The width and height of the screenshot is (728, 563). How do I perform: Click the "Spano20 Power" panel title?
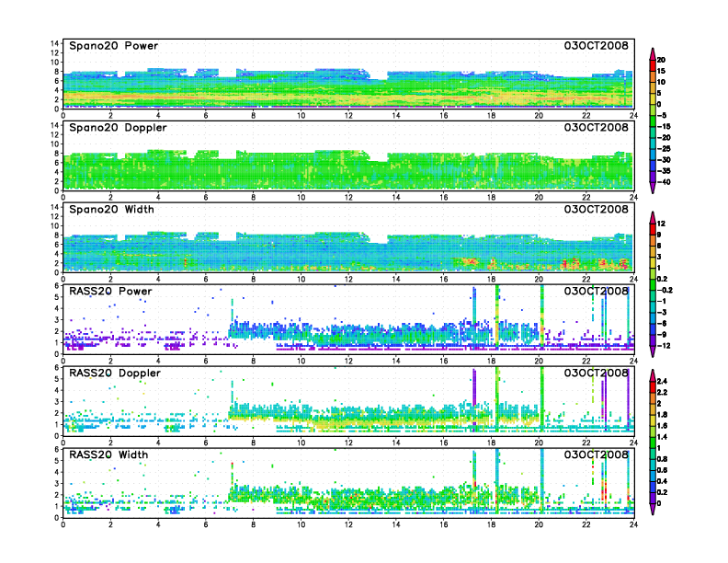pyautogui.click(x=107, y=45)
